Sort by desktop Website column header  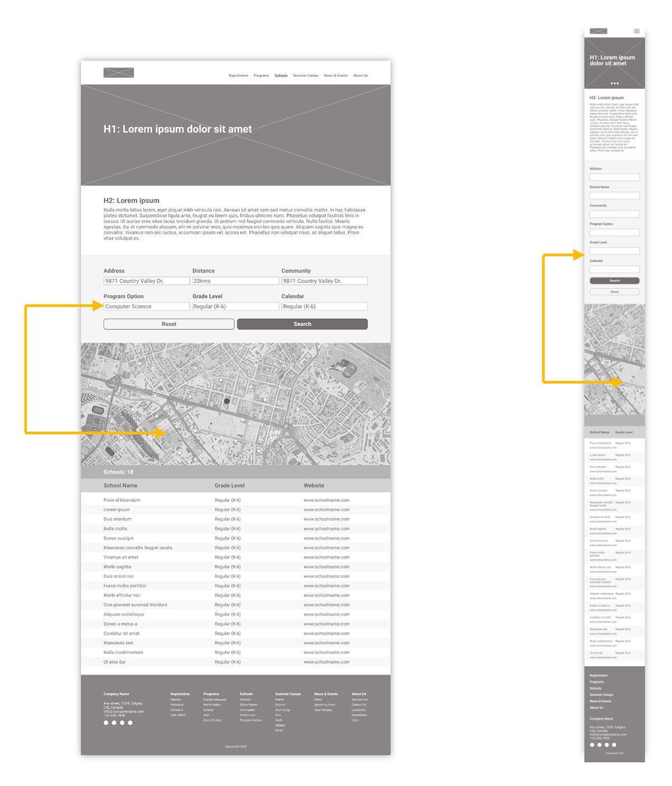[x=314, y=486]
